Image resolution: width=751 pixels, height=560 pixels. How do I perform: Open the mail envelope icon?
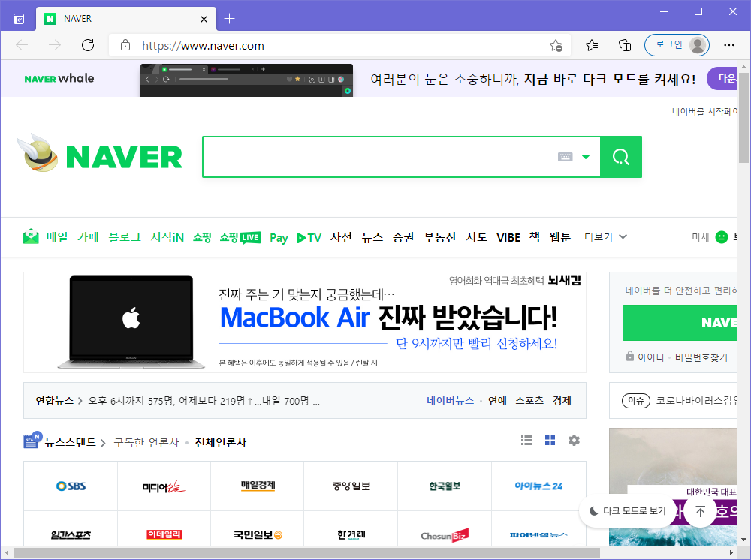(x=31, y=236)
